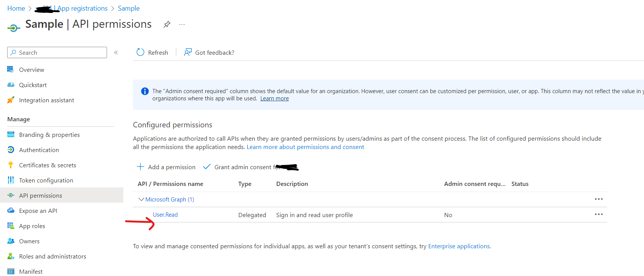Click the Manifest icon in sidebar
Screen dimensions: 644x276
coord(11,271)
